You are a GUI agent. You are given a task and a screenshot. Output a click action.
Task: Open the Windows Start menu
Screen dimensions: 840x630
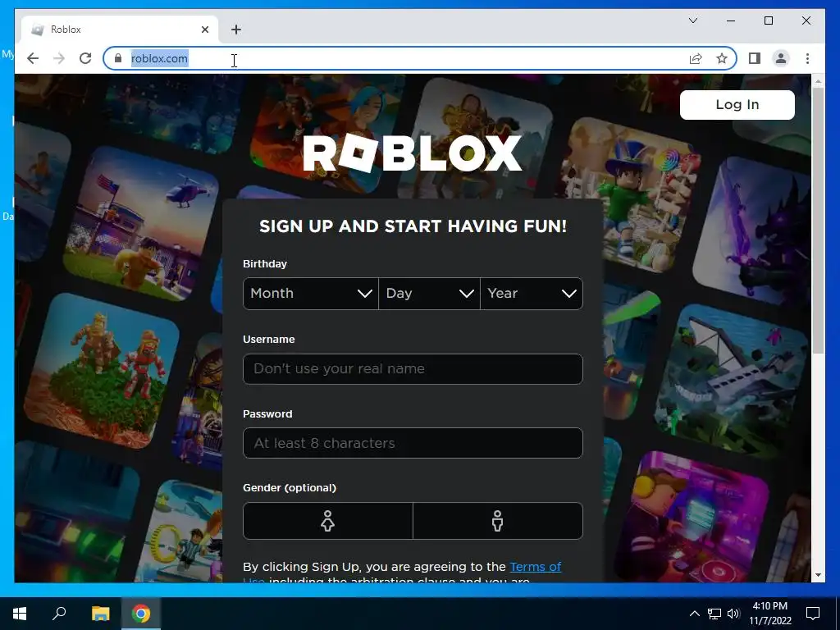pyautogui.click(x=20, y=614)
